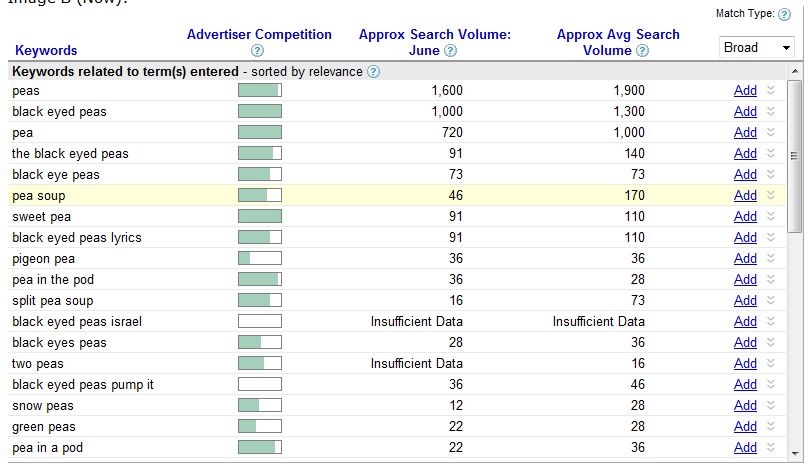Click the 1,600 June volume for peas
The width and height of the screenshot is (808, 469).
(x=447, y=91)
